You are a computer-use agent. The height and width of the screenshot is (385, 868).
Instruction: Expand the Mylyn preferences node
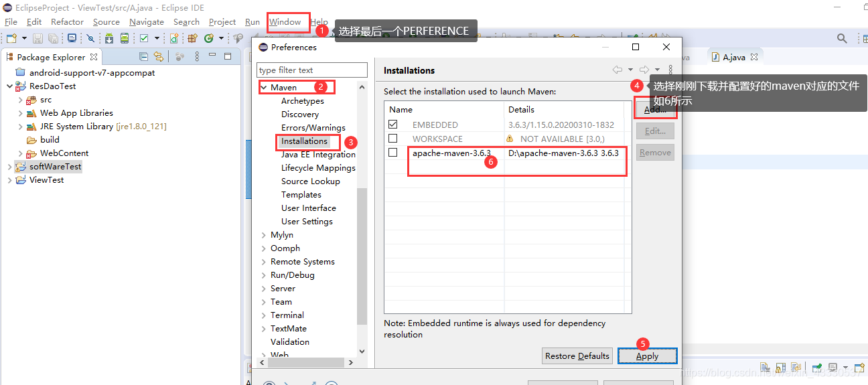tap(264, 235)
